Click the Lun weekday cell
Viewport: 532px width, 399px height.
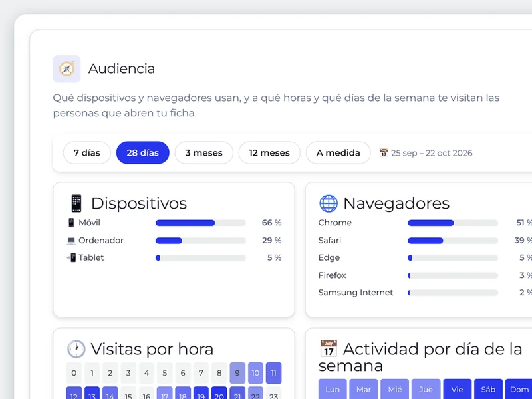point(332,389)
